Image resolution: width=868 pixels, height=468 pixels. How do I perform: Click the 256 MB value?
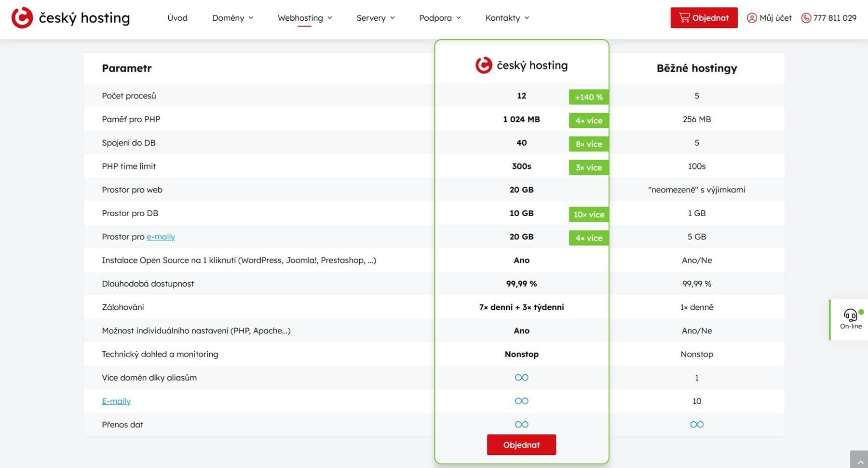(697, 119)
